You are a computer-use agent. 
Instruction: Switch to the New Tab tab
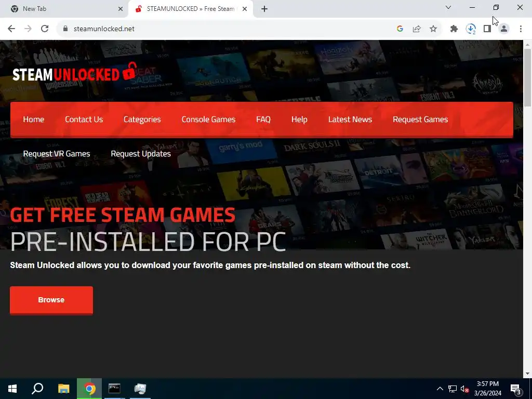pyautogui.click(x=64, y=9)
